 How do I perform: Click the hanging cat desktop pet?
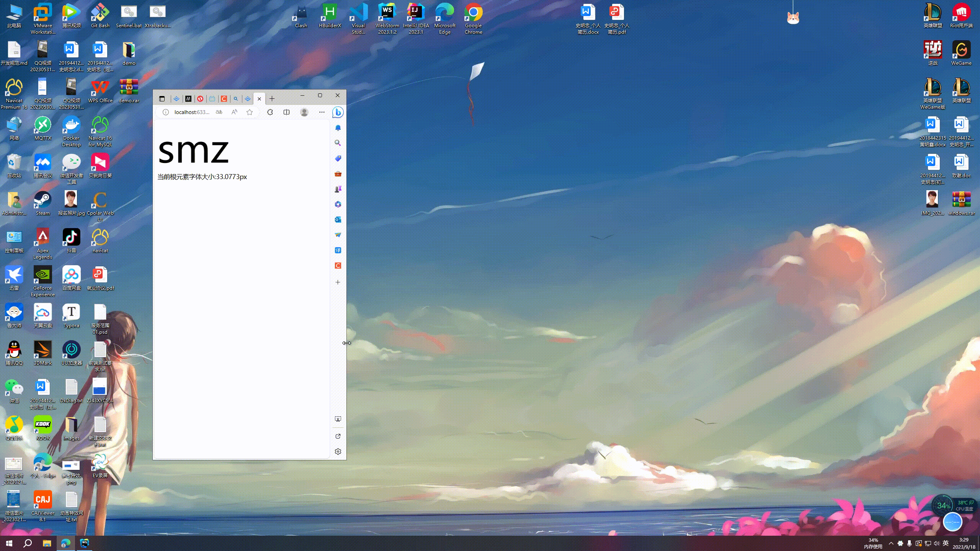pyautogui.click(x=793, y=18)
